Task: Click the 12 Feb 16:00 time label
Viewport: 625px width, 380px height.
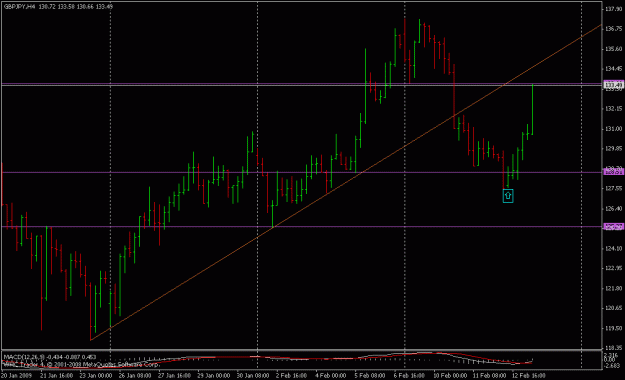Action: 529,376
